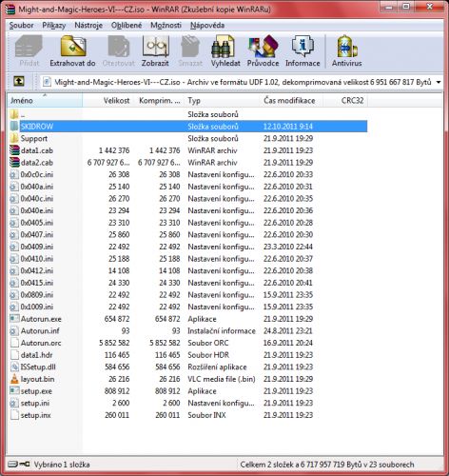Click the parent folder '..' icon

(x=14, y=114)
